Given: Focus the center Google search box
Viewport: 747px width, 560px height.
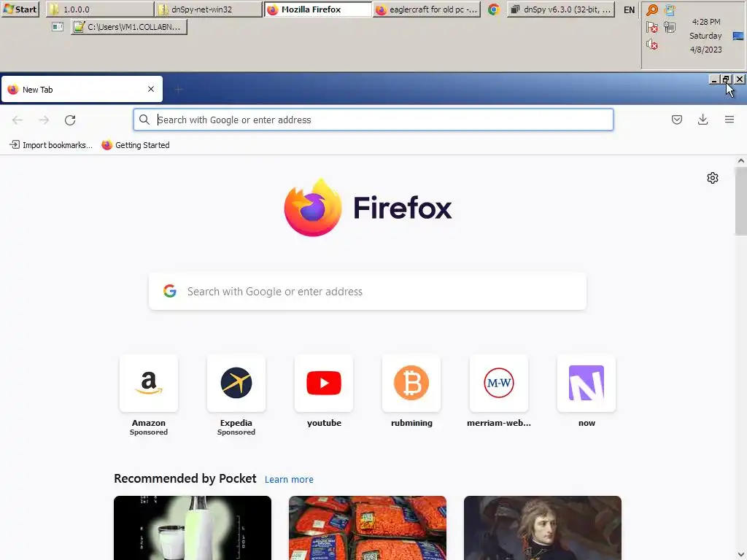Looking at the screenshot, I should click(x=368, y=292).
